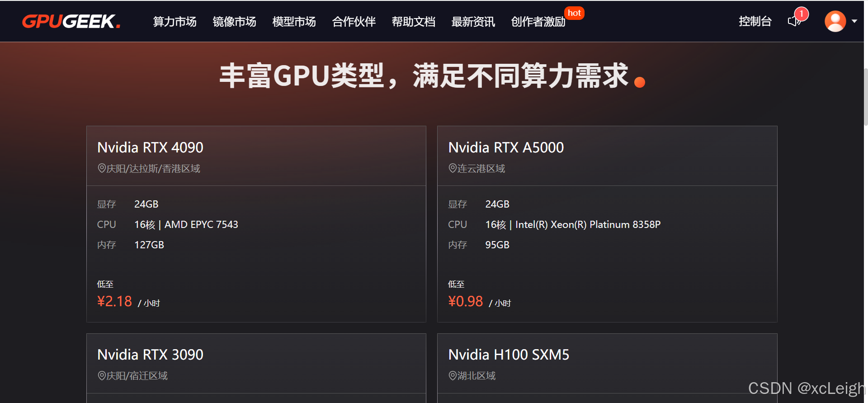
Task: Select the Nvidia RTX 4090 card title
Action: [150, 147]
